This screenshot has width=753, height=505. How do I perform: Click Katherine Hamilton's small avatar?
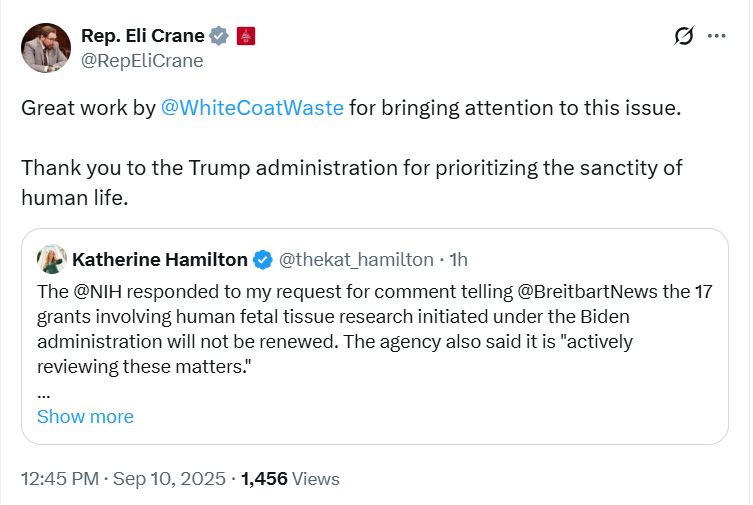tap(52, 260)
